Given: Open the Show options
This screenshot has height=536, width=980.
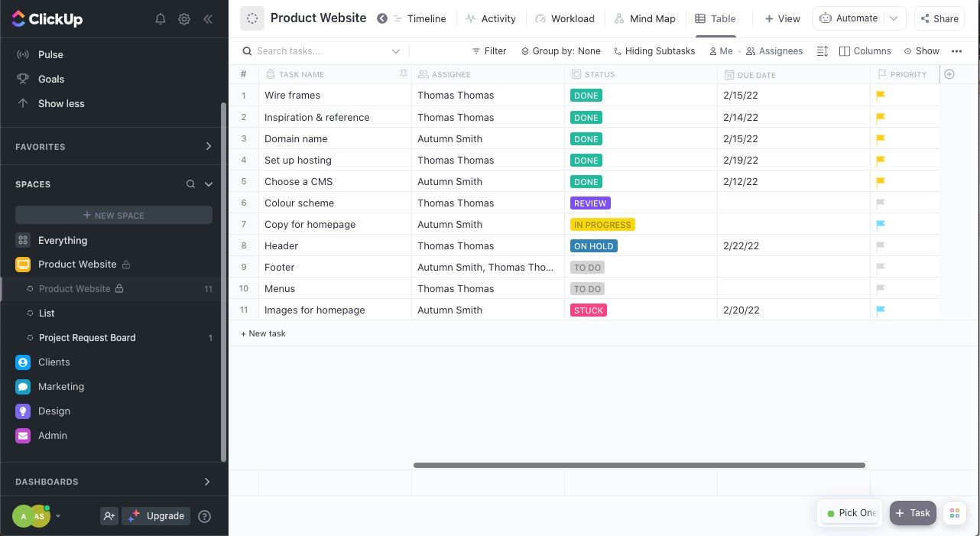Looking at the screenshot, I should [x=921, y=51].
